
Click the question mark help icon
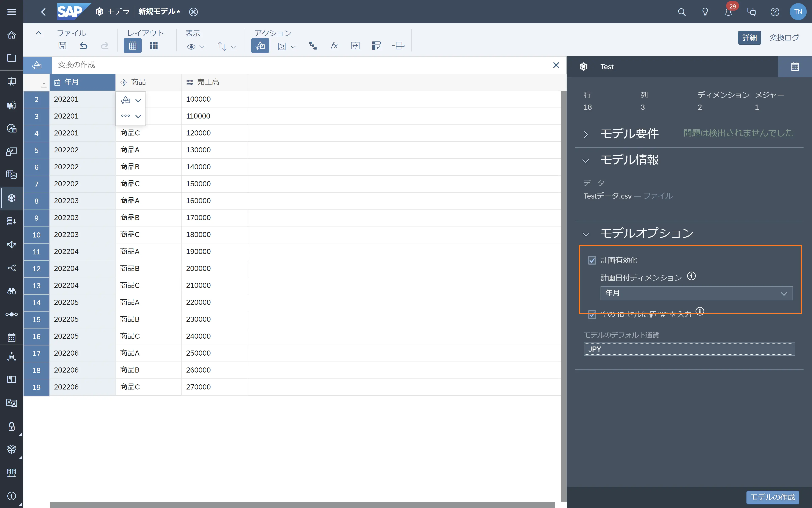point(775,12)
